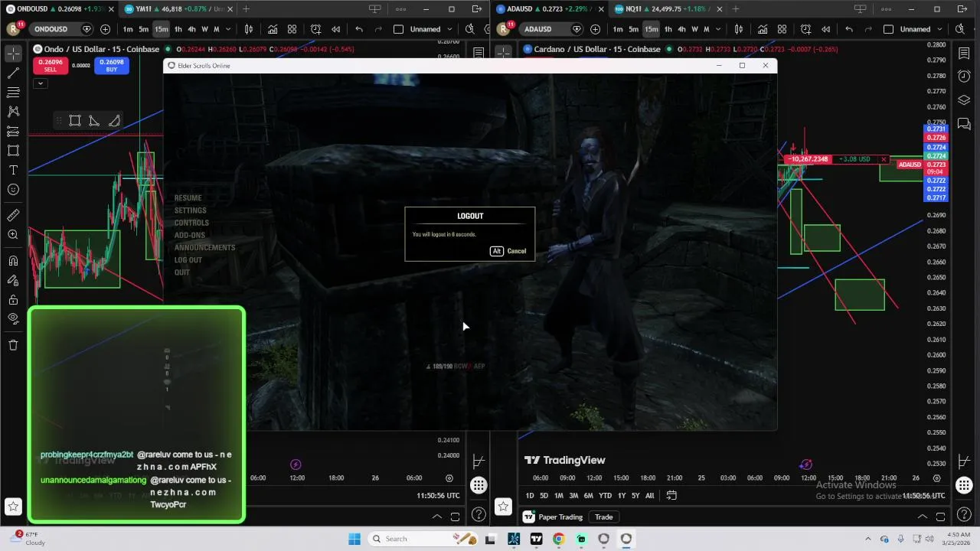The width and height of the screenshot is (980, 551).
Task: Cancel the Elder Scrolls logout countdown
Action: click(508, 251)
